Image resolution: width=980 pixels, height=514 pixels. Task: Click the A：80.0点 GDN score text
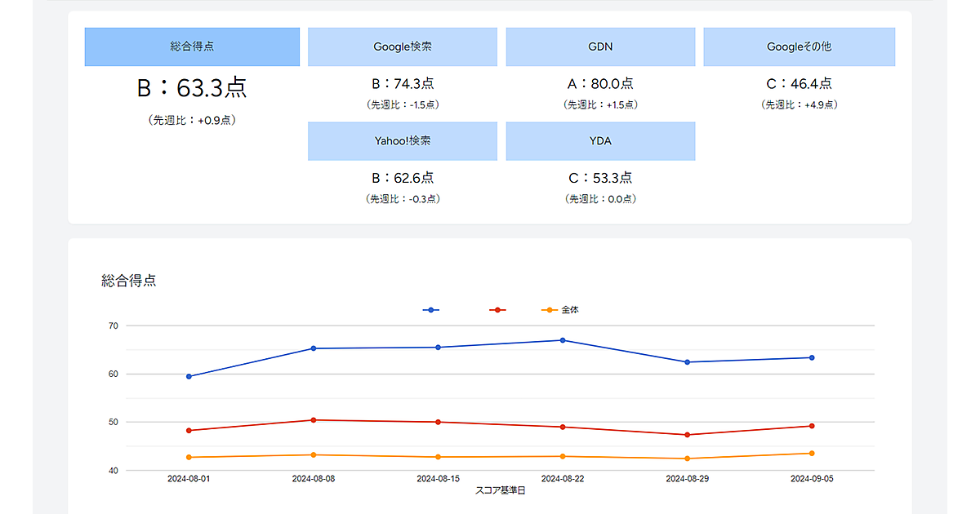point(600,84)
